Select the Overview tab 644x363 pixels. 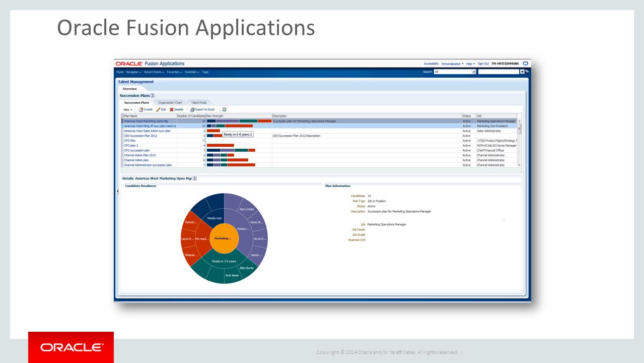pos(130,89)
